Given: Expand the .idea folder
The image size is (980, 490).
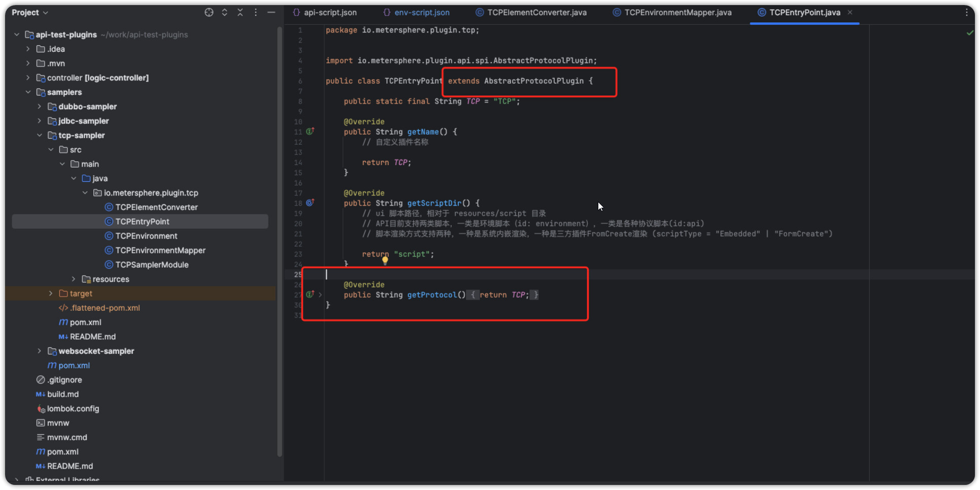Looking at the screenshot, I should pyautogui.click(x=28, y=49).
